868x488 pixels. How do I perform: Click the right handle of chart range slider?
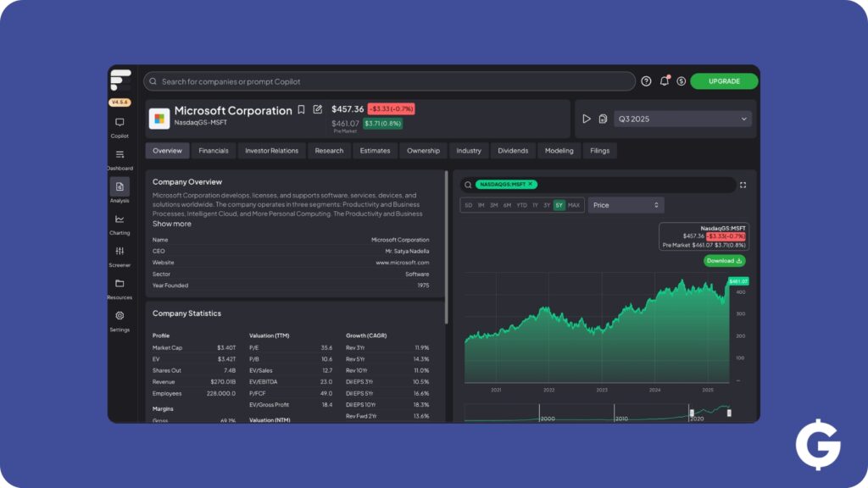pyautogui.click(x=729, y=413)
